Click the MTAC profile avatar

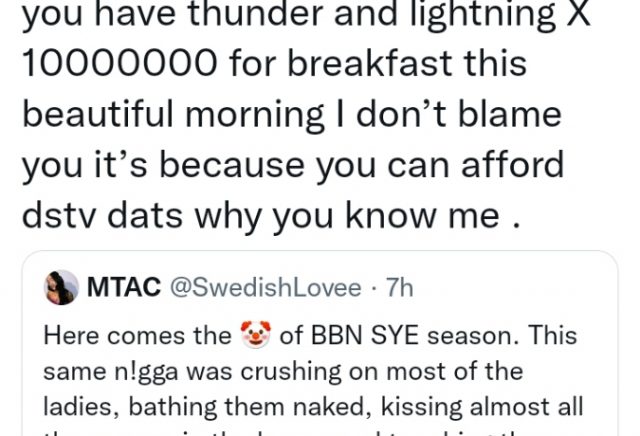[x=62, y=289]
